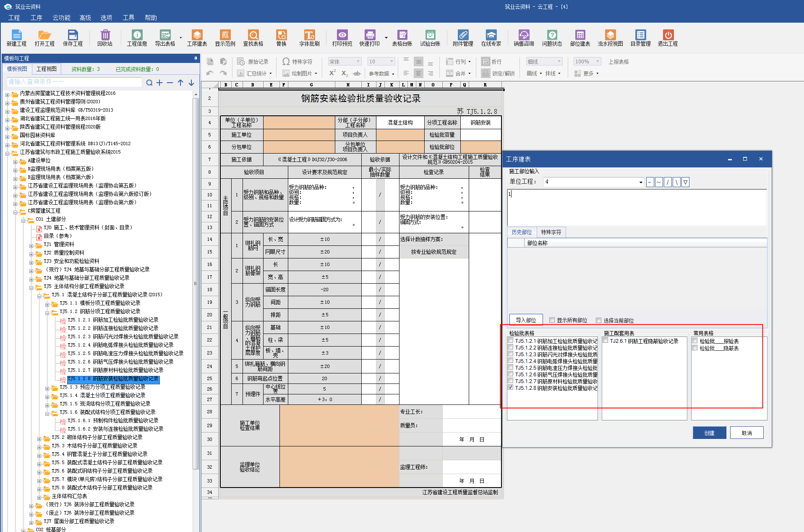Viewport: 804px width, 532px height.
Task: Click the 替换 replace icon
Action: click(281, 38)
